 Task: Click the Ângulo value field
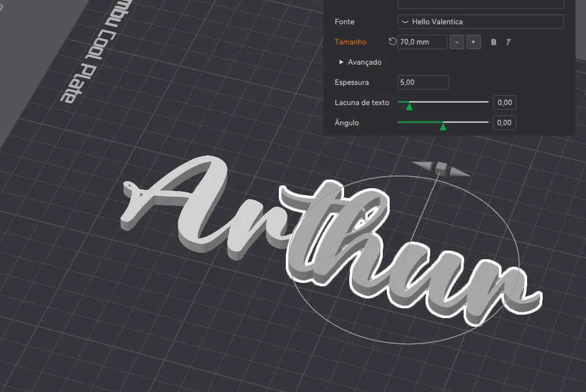point(505,122)
